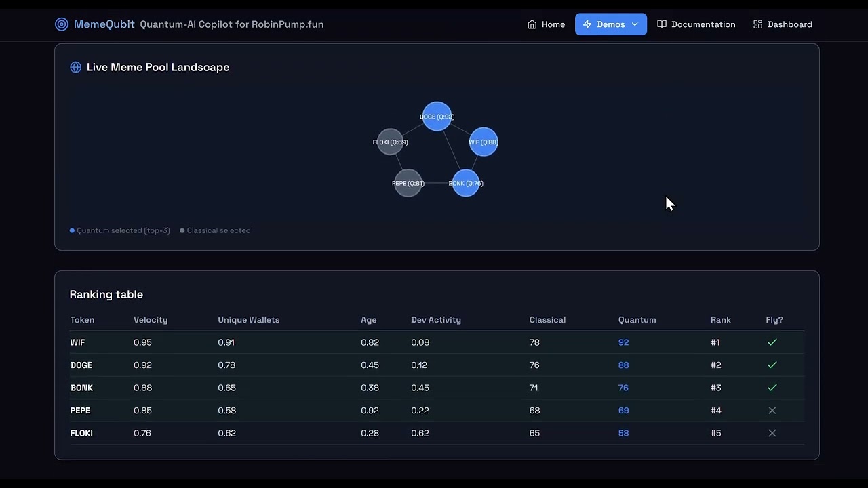Click the green checkmark in the BONK row
The height and width of the screenshot is (488, 868).
coord(772,388)
